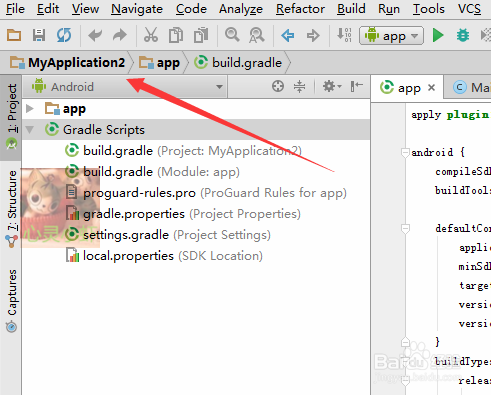This screenshot has width=491, height=395.
Task: Collapse the Gradle Scripts tree node
Action: click(30, 129)
